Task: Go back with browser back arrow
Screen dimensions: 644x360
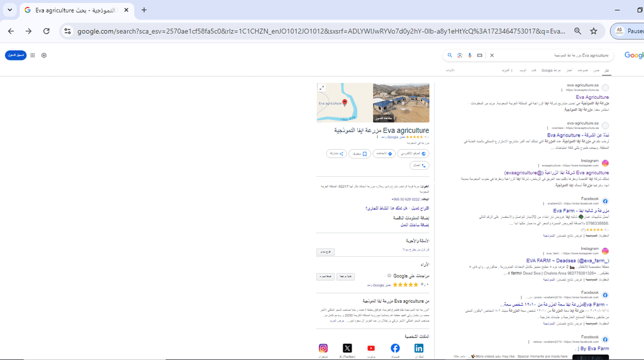Action: pos(11,31)
